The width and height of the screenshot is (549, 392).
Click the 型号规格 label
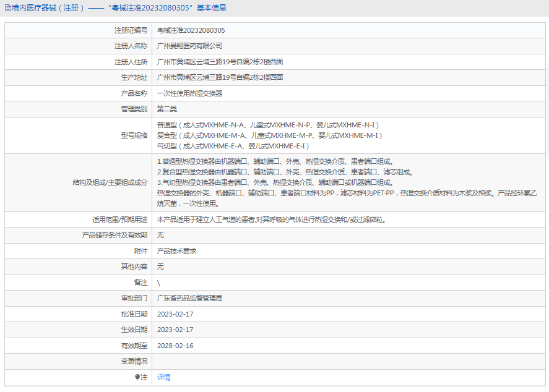pos(134,135)
